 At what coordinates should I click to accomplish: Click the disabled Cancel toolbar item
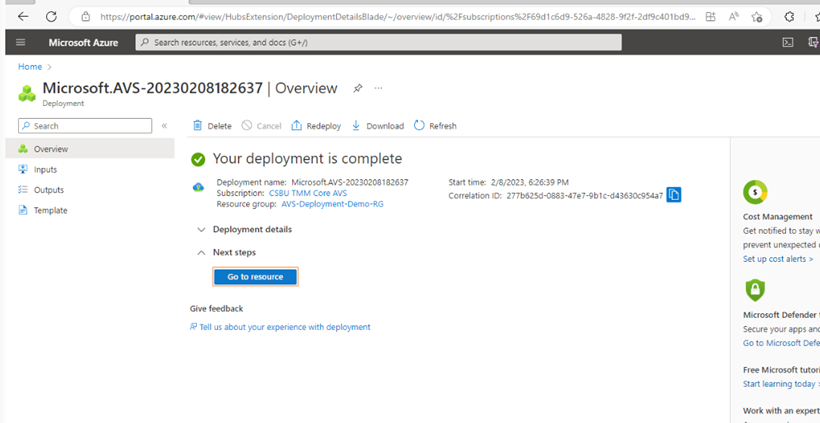[261, 125]
